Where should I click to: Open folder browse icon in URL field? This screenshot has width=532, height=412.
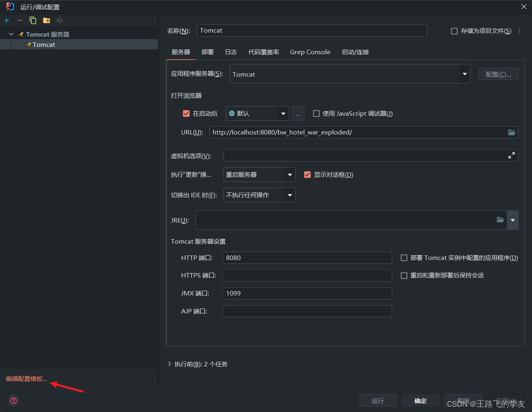tap(512, 132)
